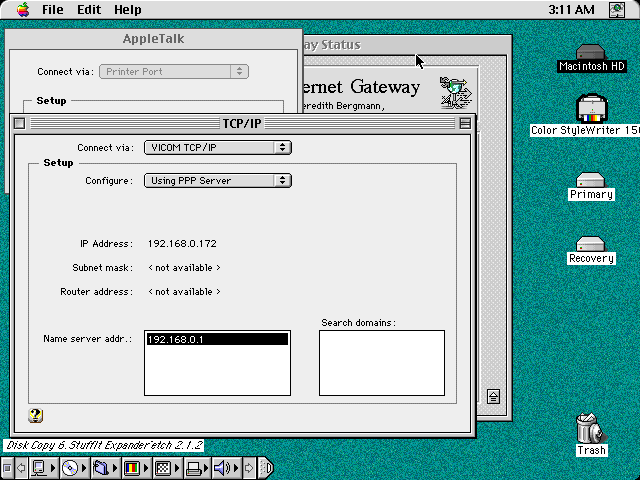Viewport: 640px width, 480px height.
Task: Select the Trash icon
Action: pos(591,434)
